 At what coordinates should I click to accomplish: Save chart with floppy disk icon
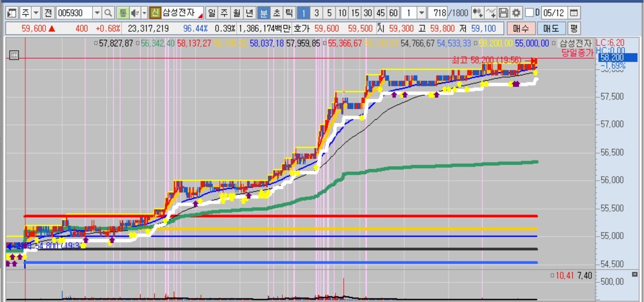(504, 13)
